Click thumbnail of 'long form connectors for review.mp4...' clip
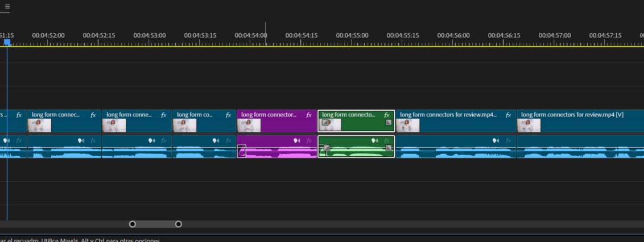The height and width of the screenshot is (242, 644). (408, 126)
